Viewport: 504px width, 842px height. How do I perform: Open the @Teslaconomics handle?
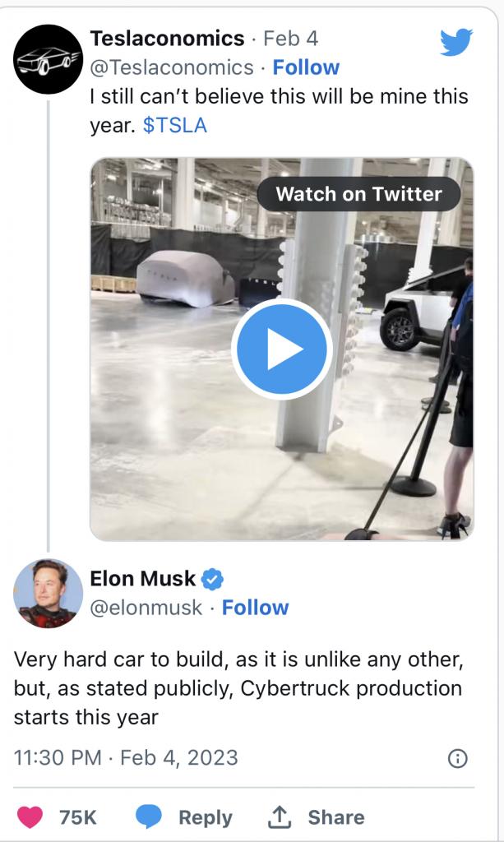click(x=172, y=67)
